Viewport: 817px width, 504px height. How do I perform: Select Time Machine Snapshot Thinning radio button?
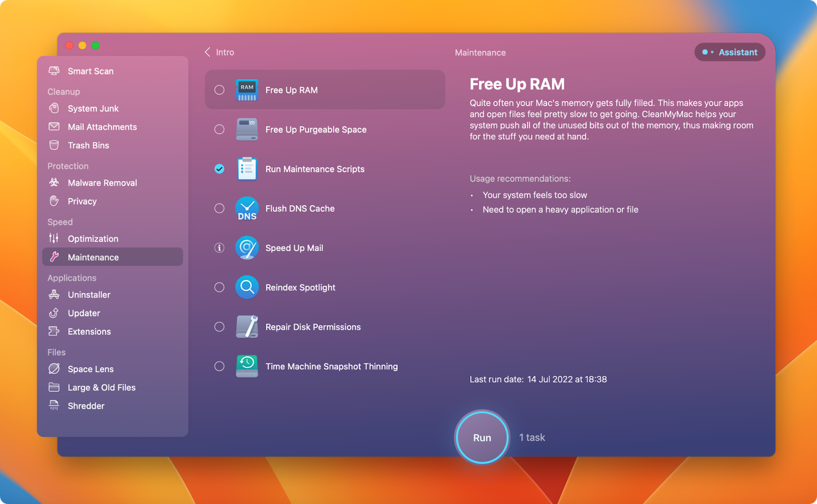[x=219, y=366]
